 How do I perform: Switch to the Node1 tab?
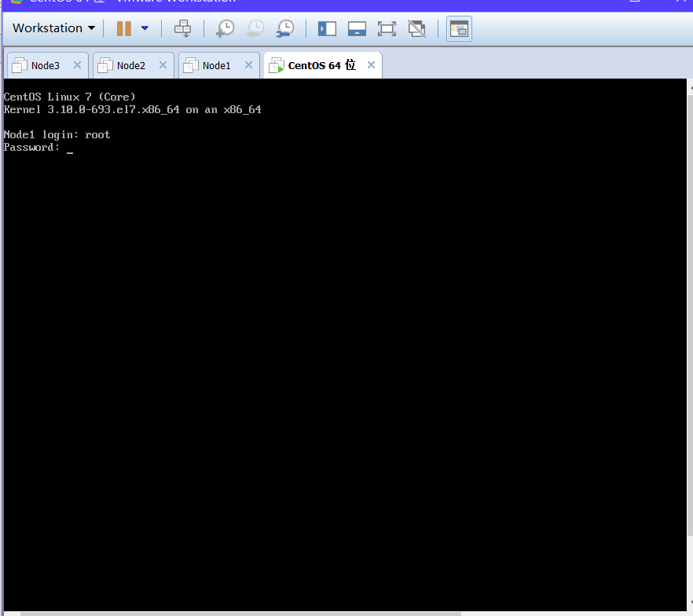point(218,65)
